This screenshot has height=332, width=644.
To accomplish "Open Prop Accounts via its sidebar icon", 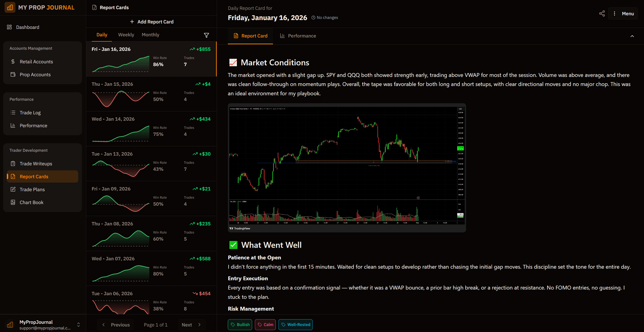I will 13,74.
